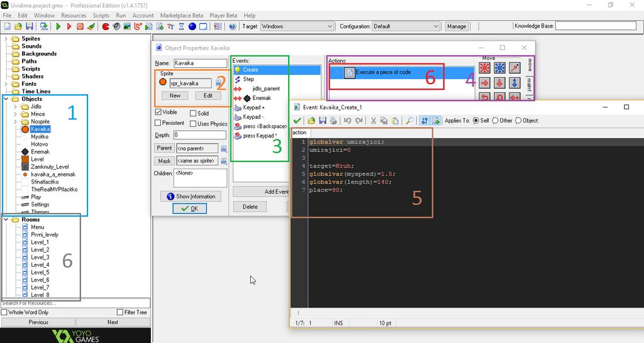Viewport: 644px width, 343px height.
Task: Select the Other radio button
Action: point(496,121)
